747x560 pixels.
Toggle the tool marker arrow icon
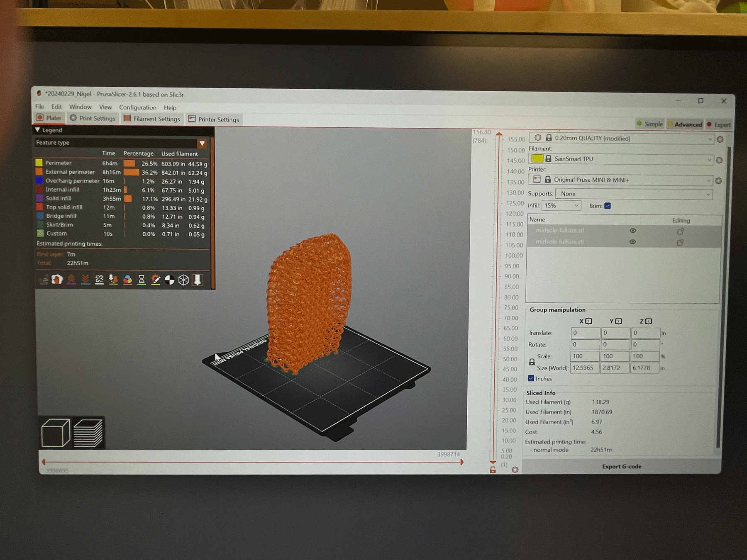coord(198,280)
